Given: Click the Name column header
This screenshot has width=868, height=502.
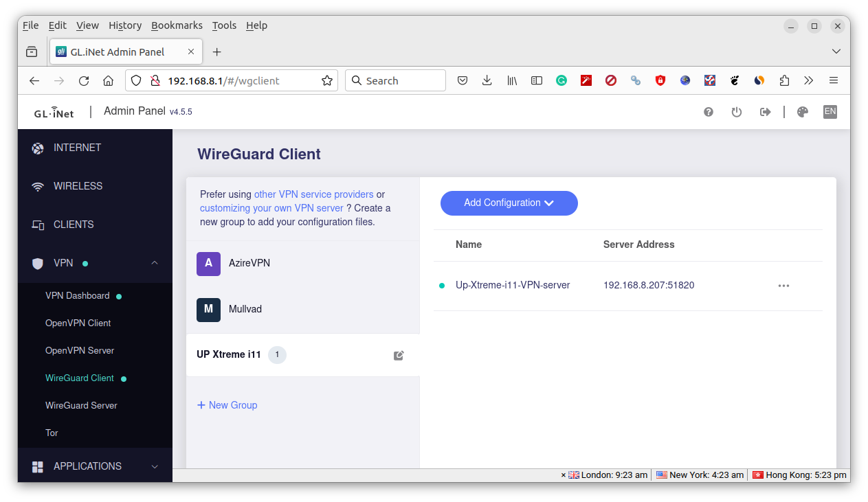Looking at the screenshot, I should [469, 244].
